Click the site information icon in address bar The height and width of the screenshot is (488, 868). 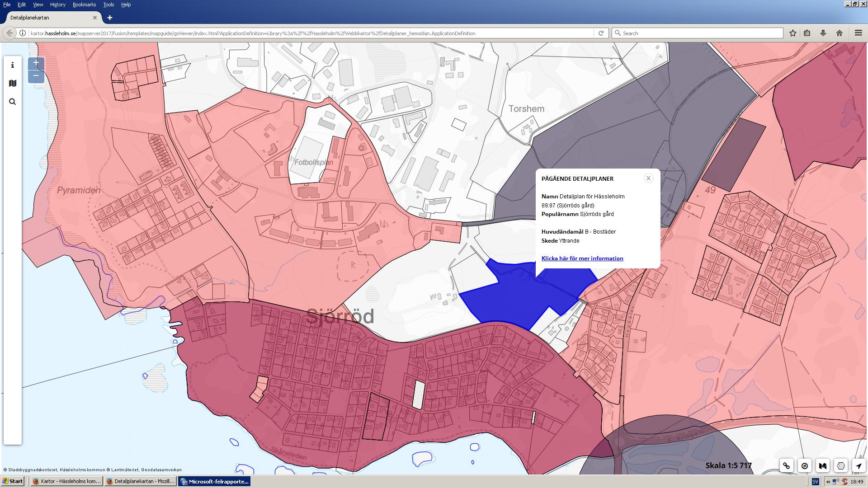pyautogui.click(x=22, y=33)
